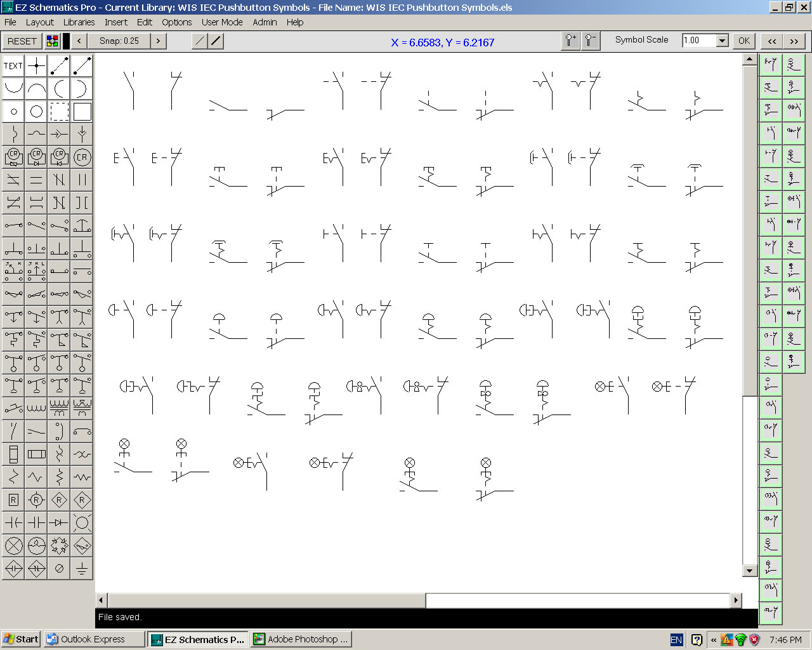Select the diode symbol
This screenshot has height=650, width=812.
pos(59,522)
